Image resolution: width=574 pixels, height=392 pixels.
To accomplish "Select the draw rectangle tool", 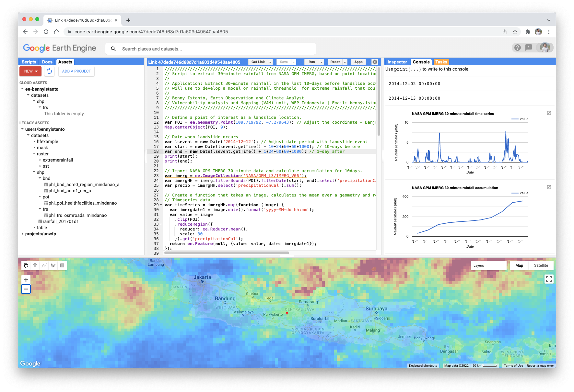I will coord(62,265).
